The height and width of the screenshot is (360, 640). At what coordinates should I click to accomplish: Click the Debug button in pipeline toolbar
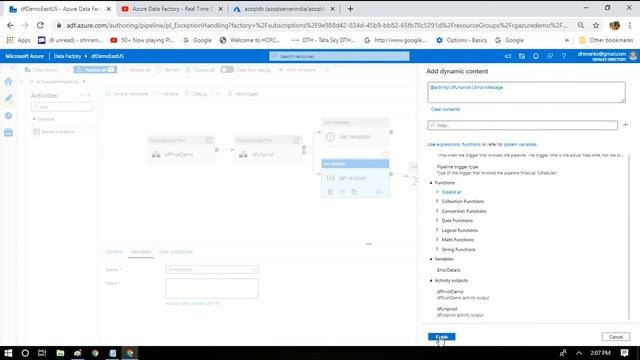tap(196, 94)
